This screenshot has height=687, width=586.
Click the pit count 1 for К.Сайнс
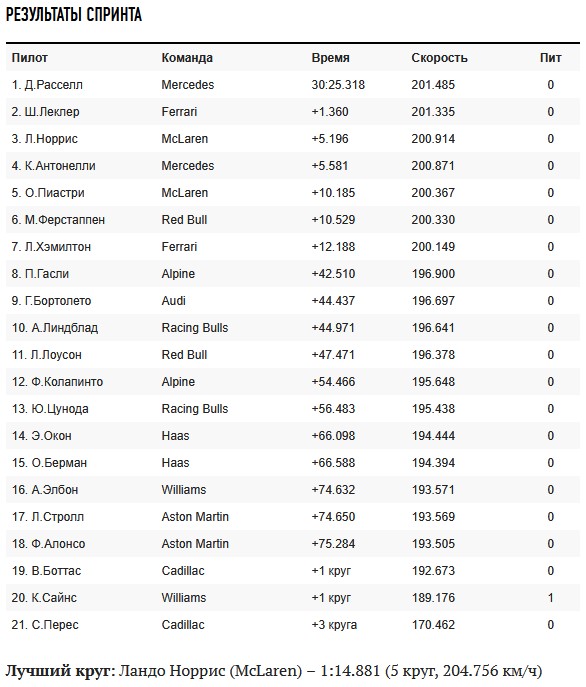tap(550, 598)
